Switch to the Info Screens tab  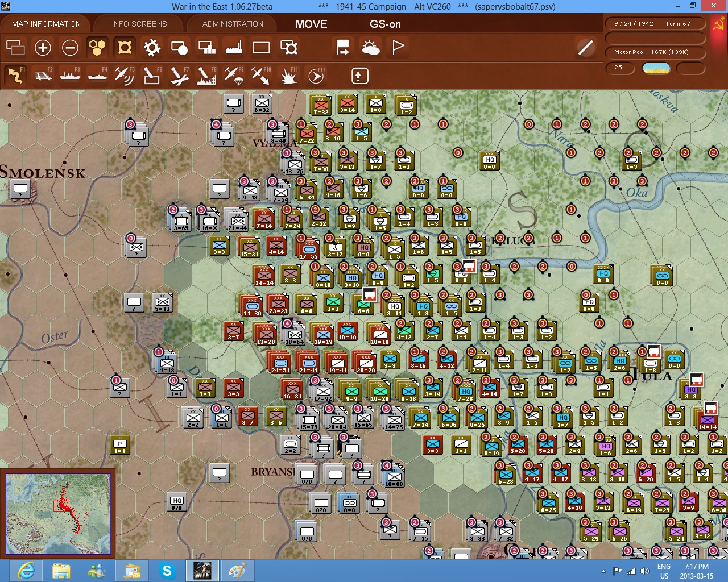coord(139,24)
